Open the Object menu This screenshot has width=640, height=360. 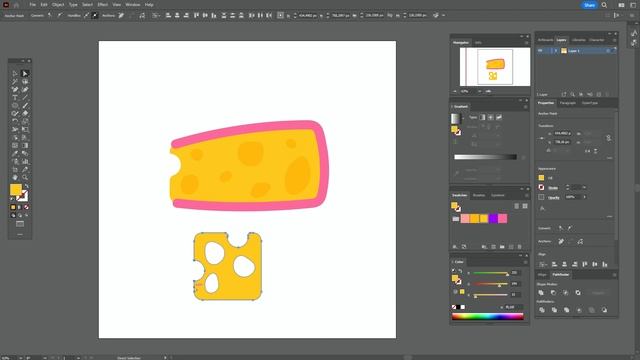pyautogui.click(x=58, y=4)
